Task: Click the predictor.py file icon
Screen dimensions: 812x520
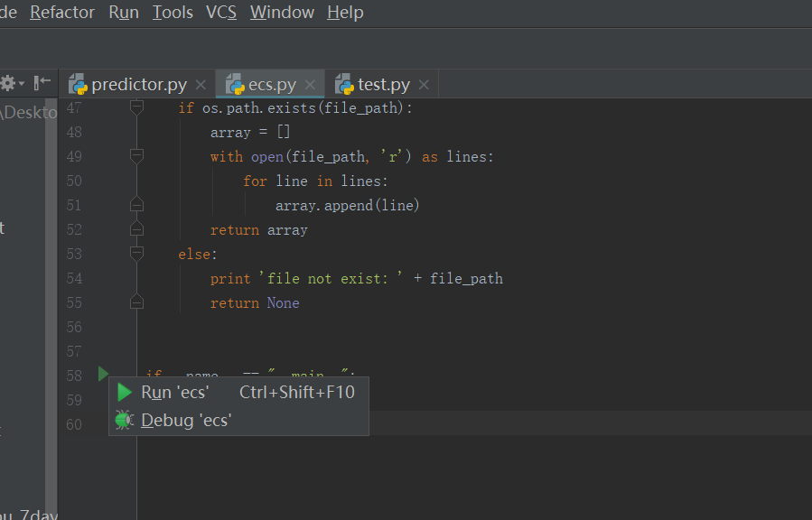Action: coord(79,84)
